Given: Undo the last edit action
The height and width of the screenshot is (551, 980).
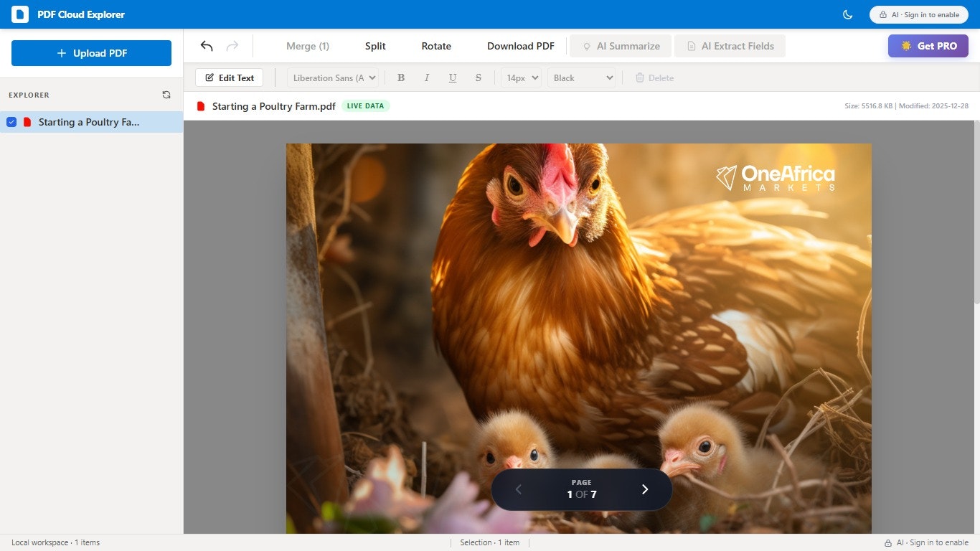Looking at the screenshot, I should [207, 45].
